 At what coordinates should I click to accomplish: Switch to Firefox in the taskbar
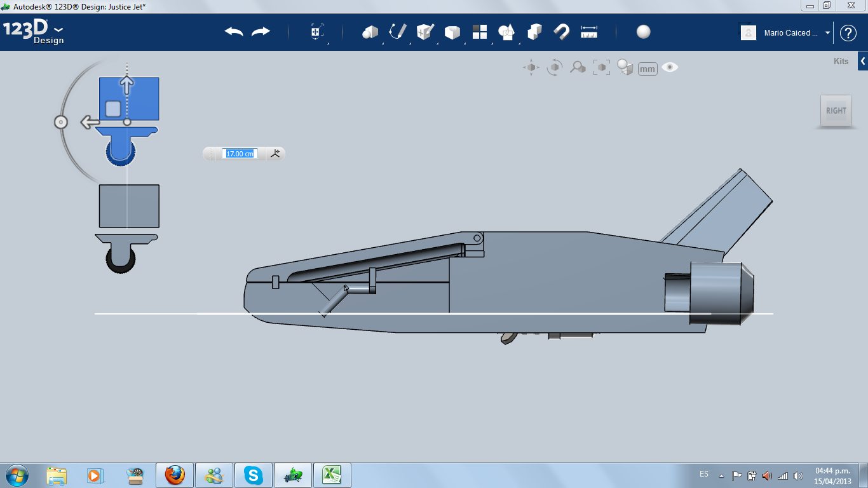pos(175,475)
